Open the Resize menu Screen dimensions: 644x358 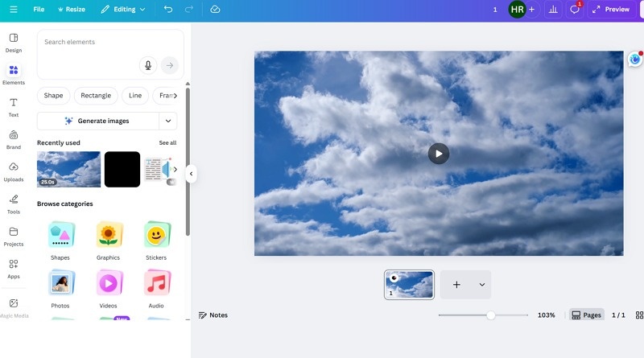click(x=72, y=9)
